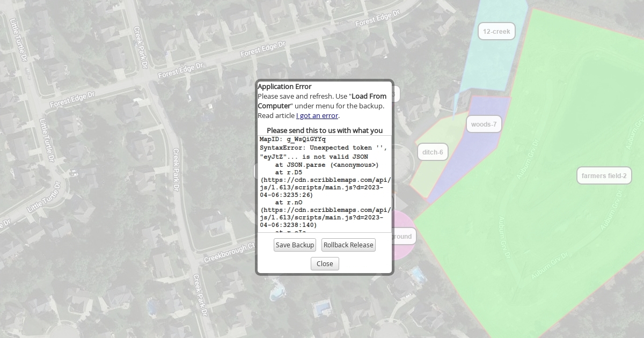Click the 'at JSON.parse (<anonymous>)' line
Image resolution: width=644 pixels, height=338 pixels.
pos(327,165)
